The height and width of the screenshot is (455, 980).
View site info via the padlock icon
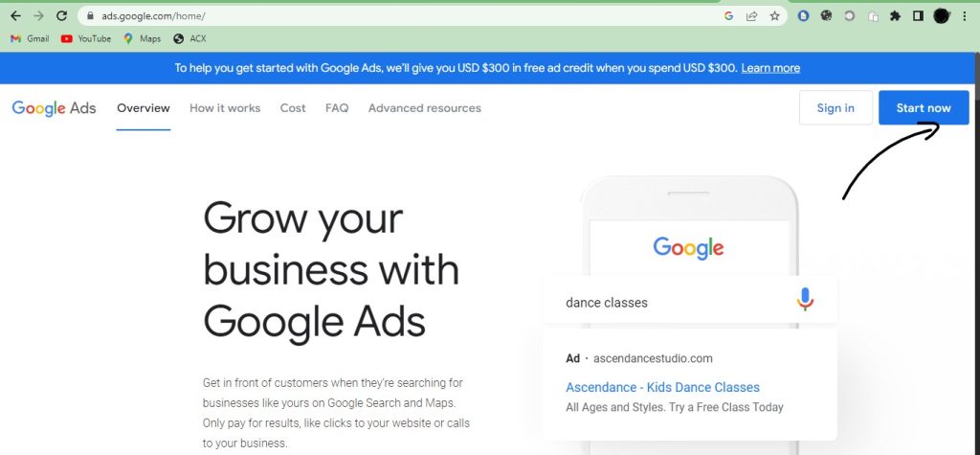91,16
